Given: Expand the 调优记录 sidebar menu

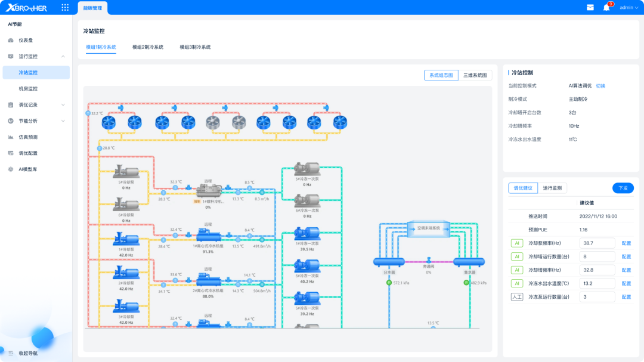Looking at the screenshot, I should 63,105.
